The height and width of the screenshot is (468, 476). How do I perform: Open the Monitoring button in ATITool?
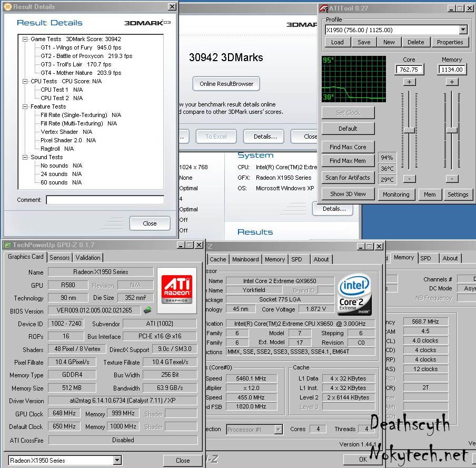point(396,194)
